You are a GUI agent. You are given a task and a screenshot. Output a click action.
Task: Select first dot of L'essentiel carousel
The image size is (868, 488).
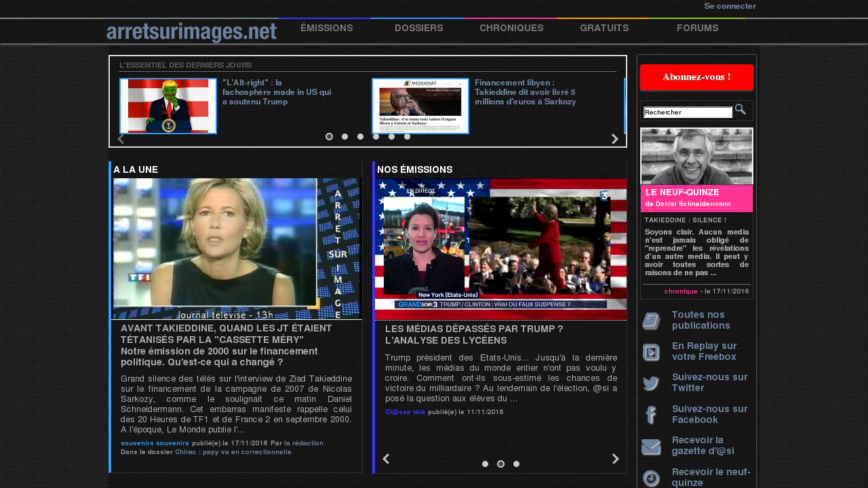[x=329, y=136]
